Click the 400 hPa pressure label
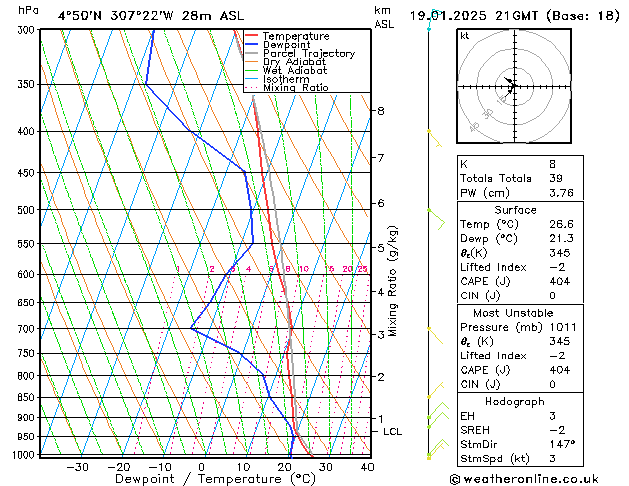This screenshot has width=629, height=486. click(28, 132)
